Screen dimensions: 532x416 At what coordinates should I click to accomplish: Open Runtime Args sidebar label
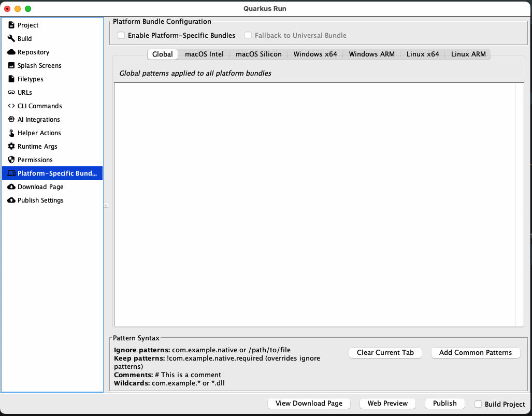click(x=37, y=146)
